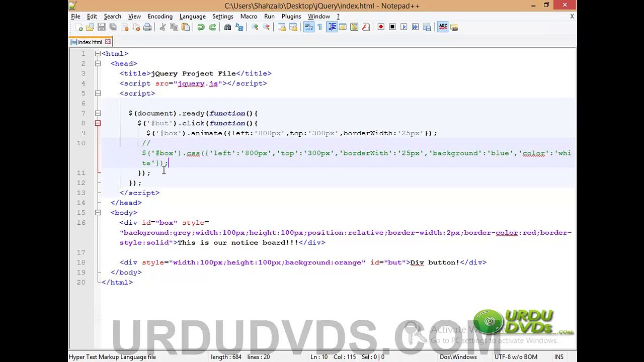The image size is (644, 362).
Task: Redo the edit with the green arrow
Action: 212,27
